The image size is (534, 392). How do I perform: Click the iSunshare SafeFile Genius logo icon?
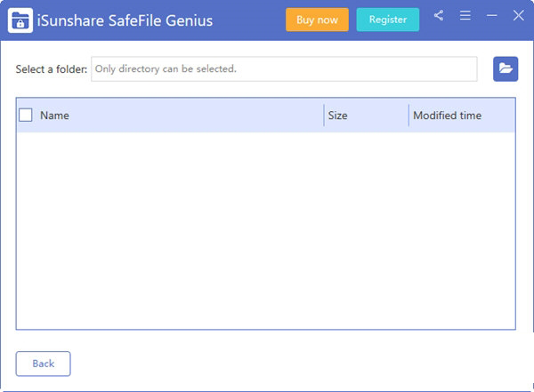point(20,20)
